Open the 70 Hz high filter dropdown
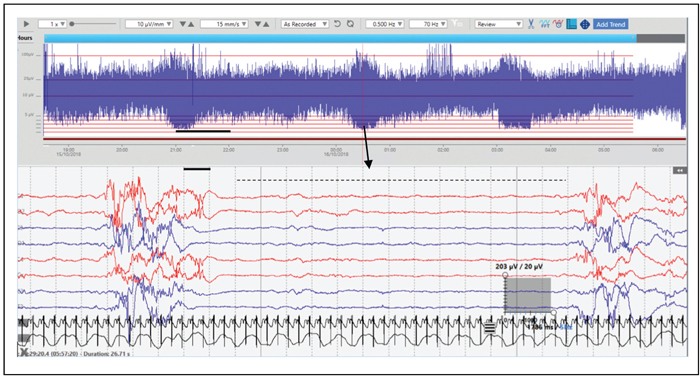The height and width of the screenshot is (376, 700). point(428,24)
